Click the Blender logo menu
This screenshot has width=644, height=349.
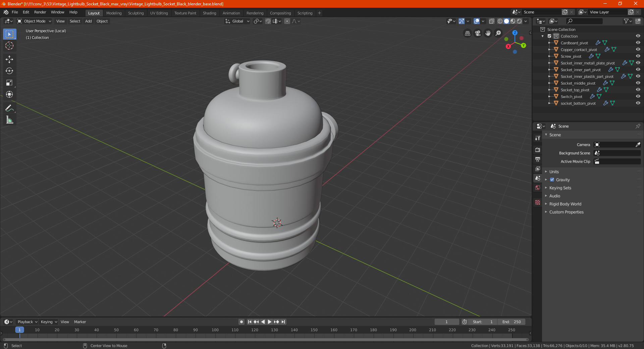[x=6, y=12]
